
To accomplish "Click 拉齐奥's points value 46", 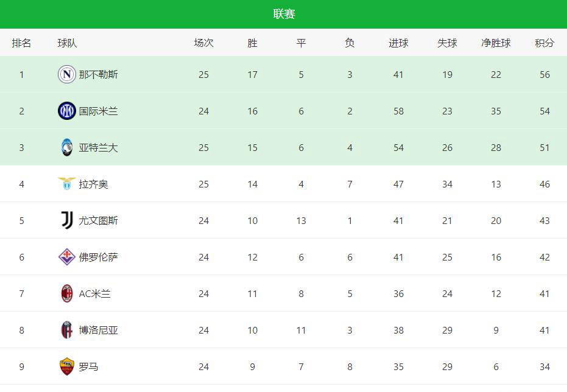I will pyautogui.click(x=544, y=184).
